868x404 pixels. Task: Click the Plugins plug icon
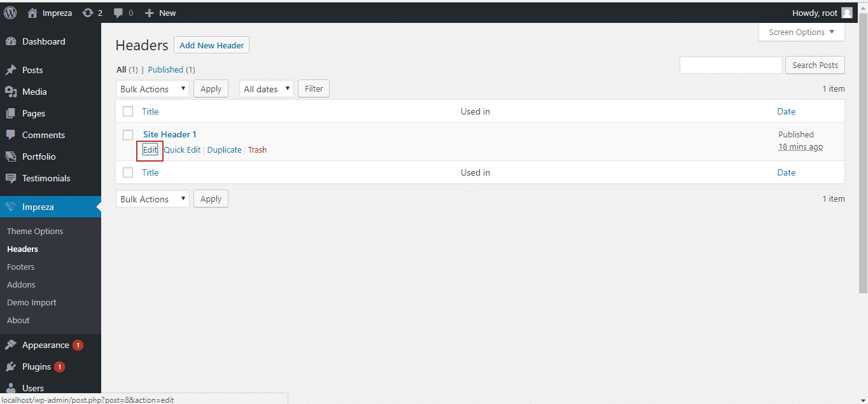click(11, 366)
